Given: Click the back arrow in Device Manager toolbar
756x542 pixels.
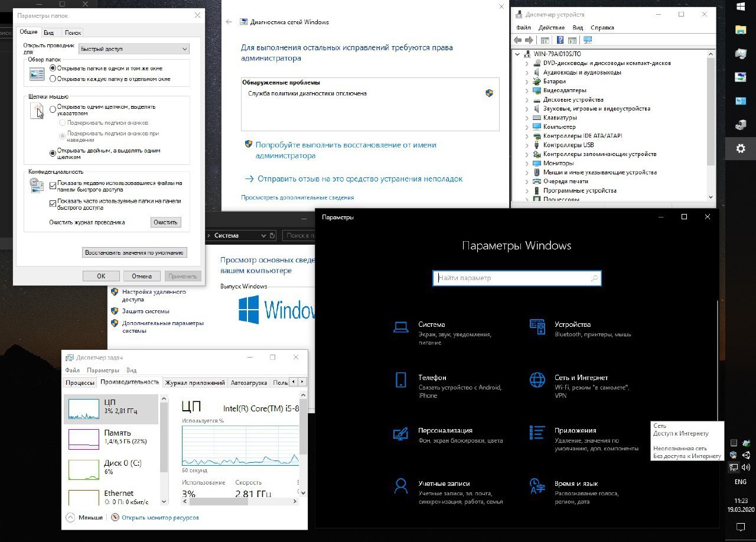Looking at the screenshot, I should 518,40.
